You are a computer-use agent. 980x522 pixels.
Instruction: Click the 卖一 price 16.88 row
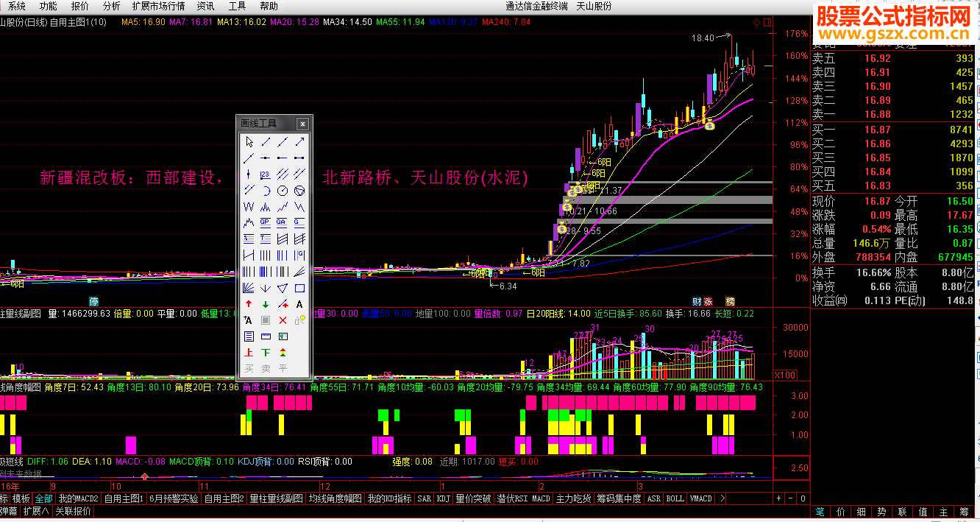[x=893, y=114]
